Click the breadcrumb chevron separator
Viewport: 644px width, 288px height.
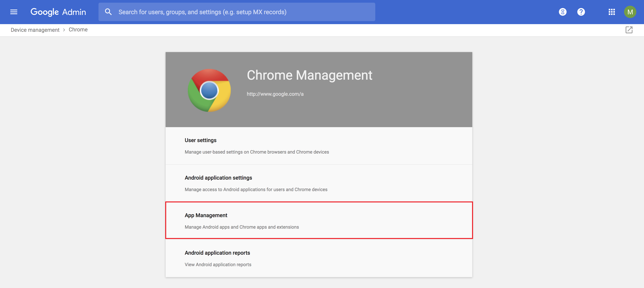64,30
